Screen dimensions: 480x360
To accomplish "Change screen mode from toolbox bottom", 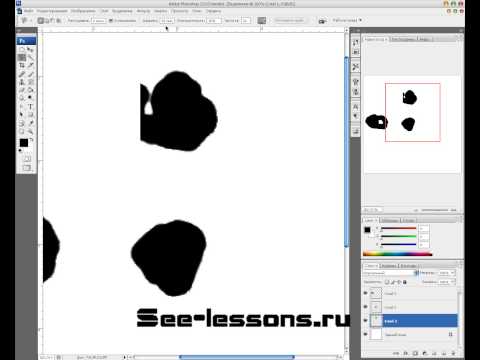I will [27, 168].
